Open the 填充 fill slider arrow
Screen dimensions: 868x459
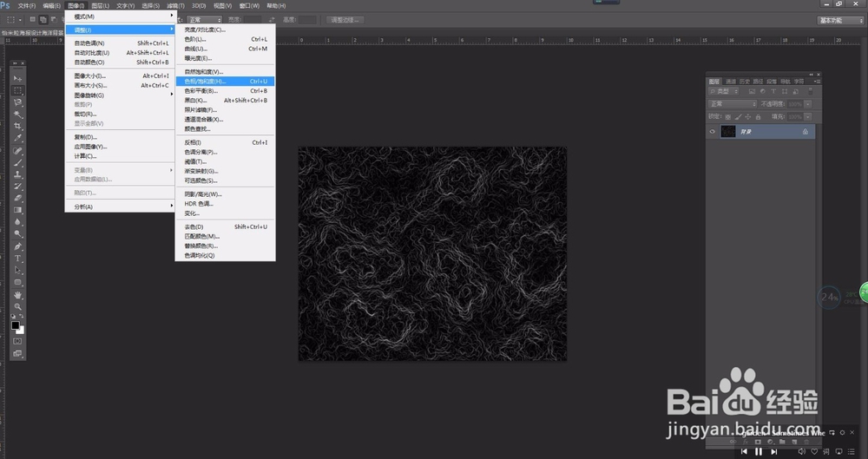tap(808, 117)
